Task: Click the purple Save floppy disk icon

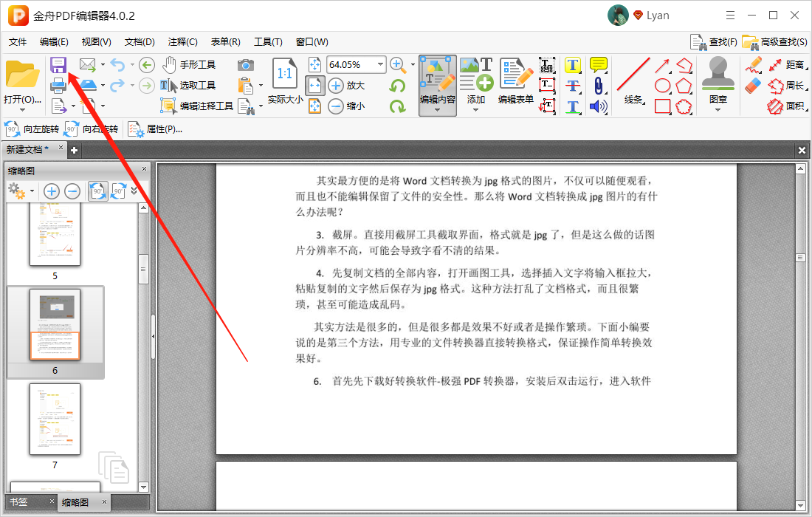Action: (58, 65)
